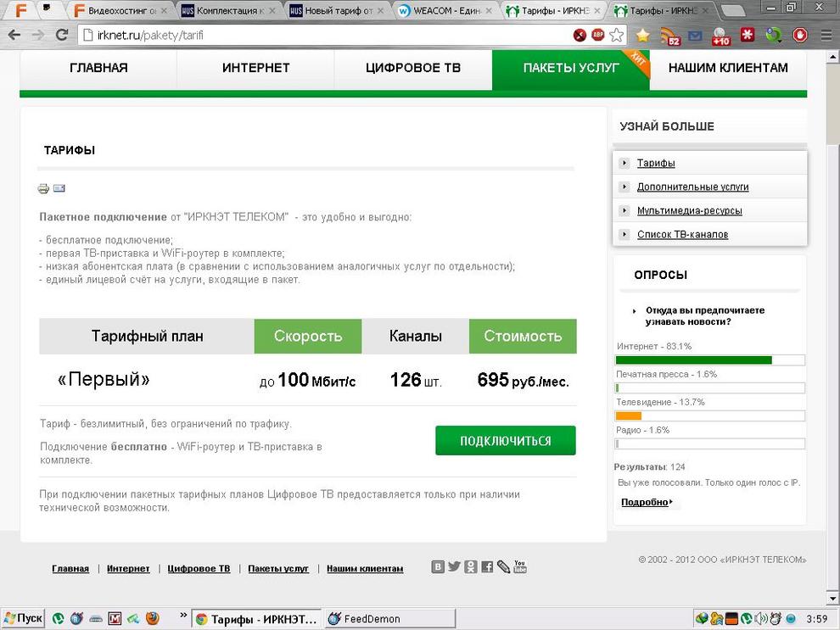Open the ГЛАВНАЯ navigation menu item
This screenshot has height=630, width=840.
98,68
